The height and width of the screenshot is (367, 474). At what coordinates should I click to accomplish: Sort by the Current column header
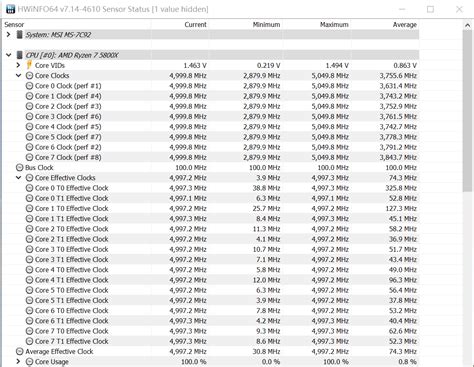(x=195, y=25)
